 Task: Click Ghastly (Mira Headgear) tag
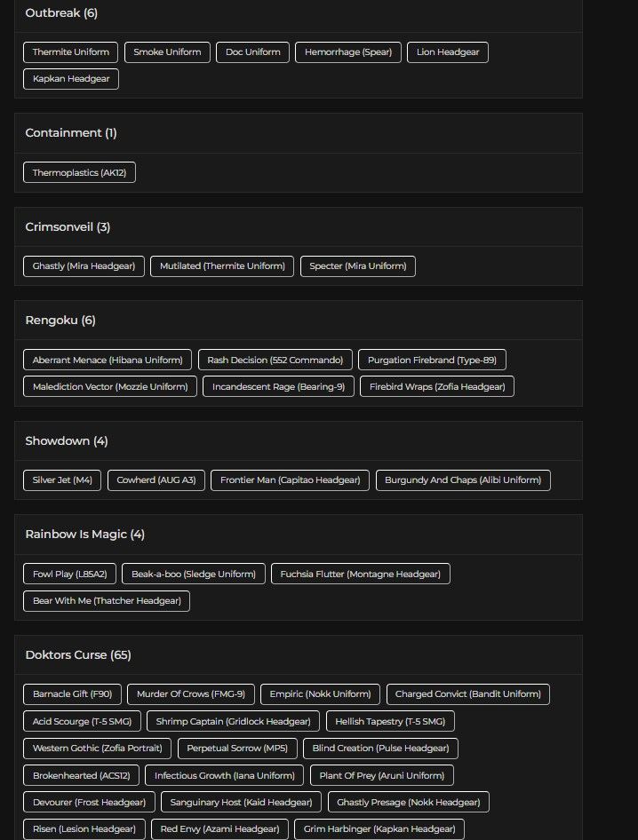84,266
